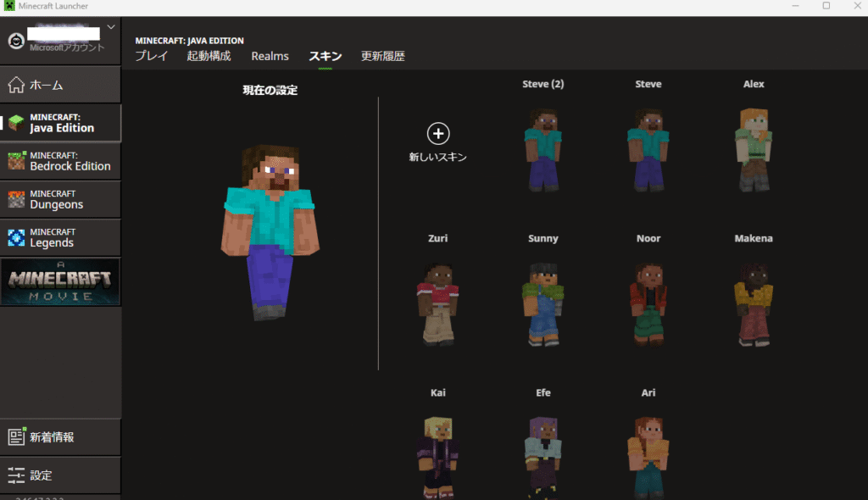
Task: Select the Steve skin
Action: pyautogui.click(x=648, y=150)
